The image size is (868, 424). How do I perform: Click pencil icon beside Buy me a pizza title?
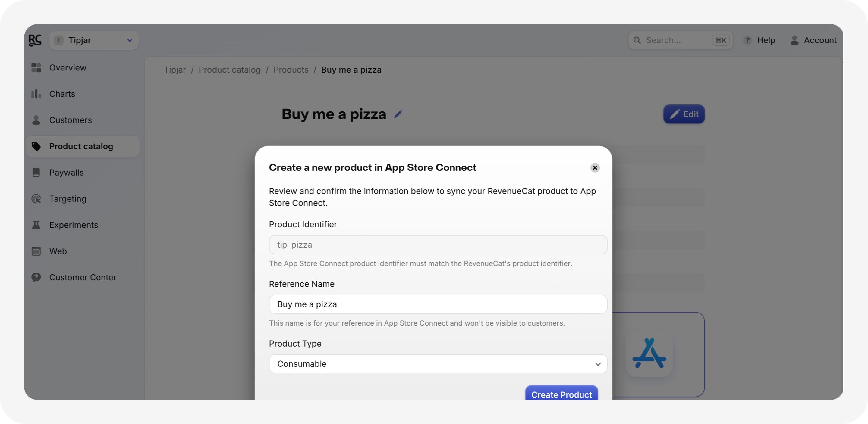(398, 114)
